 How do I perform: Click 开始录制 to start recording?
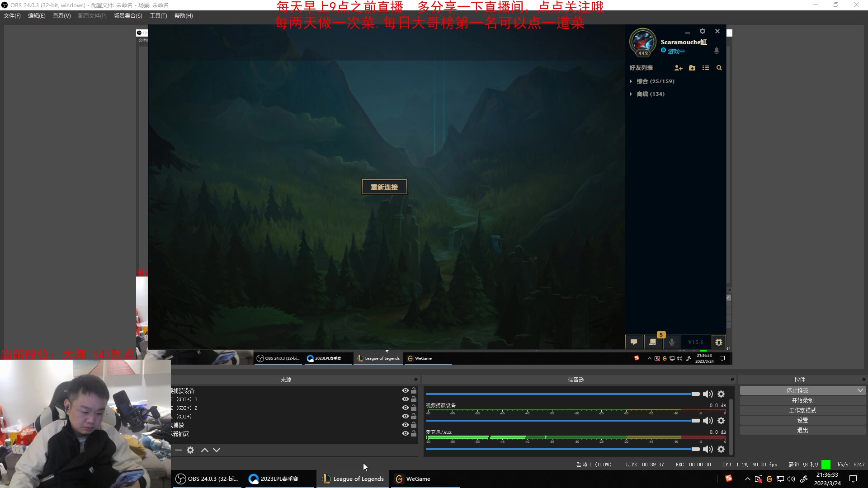pos(803,401)
